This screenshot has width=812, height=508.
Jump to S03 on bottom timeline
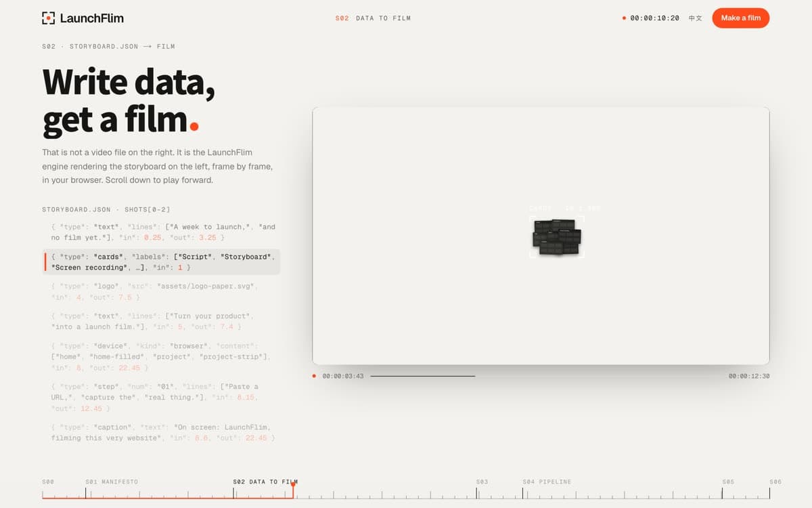tap(482, 482)
